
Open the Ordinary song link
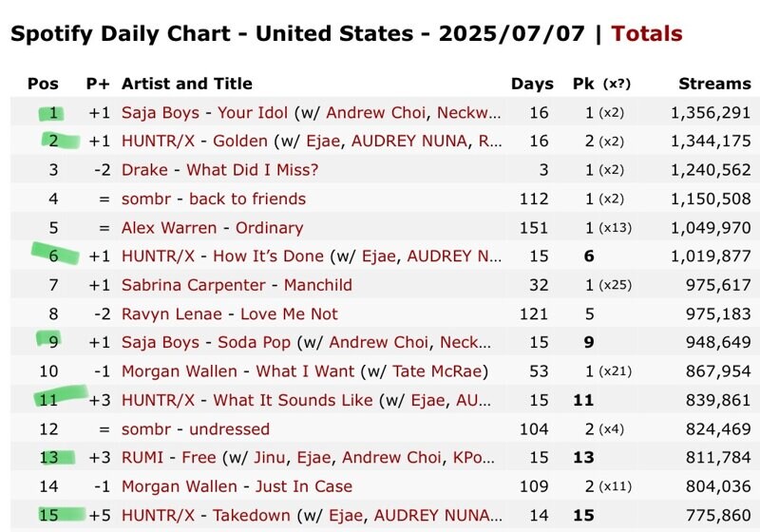[270, 227]
